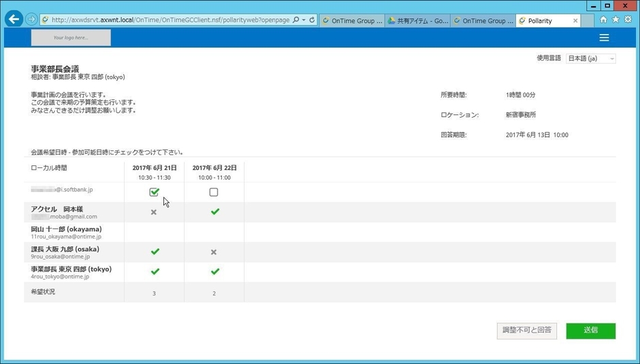Screen dimensions: 640x364
Task: Switch to the first OnTime Group tab
Action: [x=352, y=21]
